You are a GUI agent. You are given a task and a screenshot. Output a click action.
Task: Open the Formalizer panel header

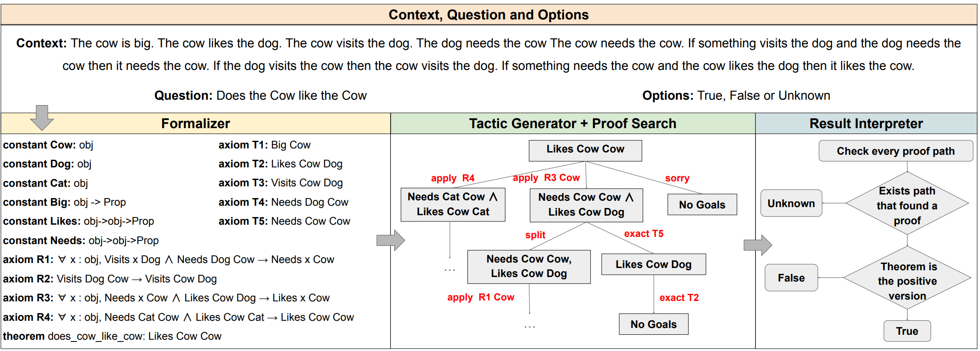(x=196, y=123)
